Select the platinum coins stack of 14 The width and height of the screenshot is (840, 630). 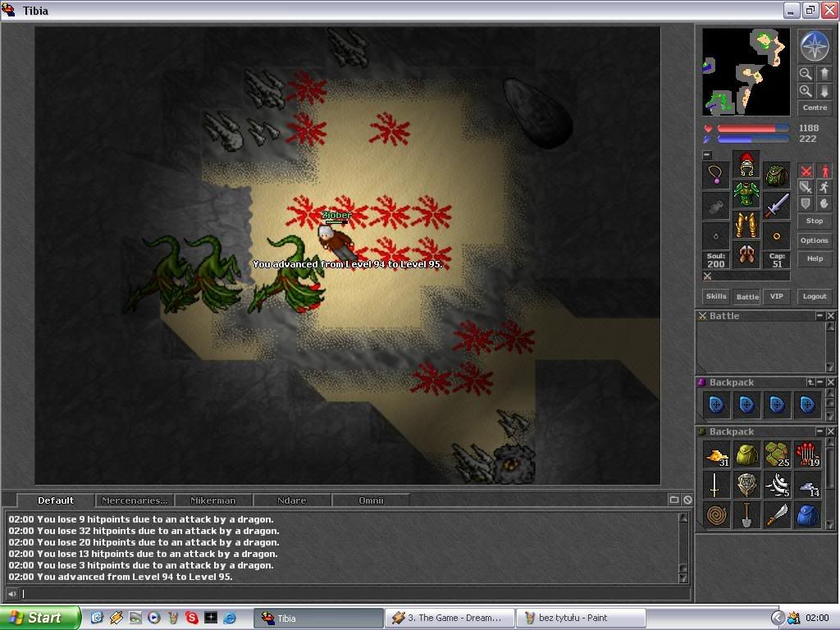click(x=808, y=486)
